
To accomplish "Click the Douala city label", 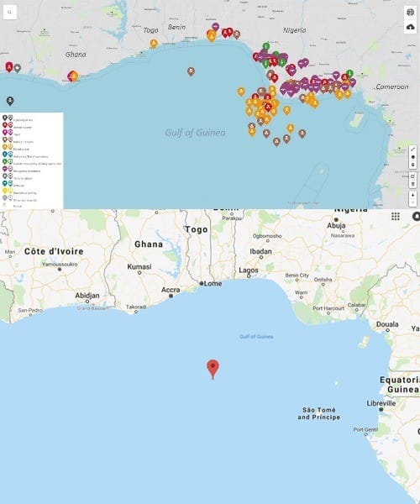I will (x=387, y=324).
